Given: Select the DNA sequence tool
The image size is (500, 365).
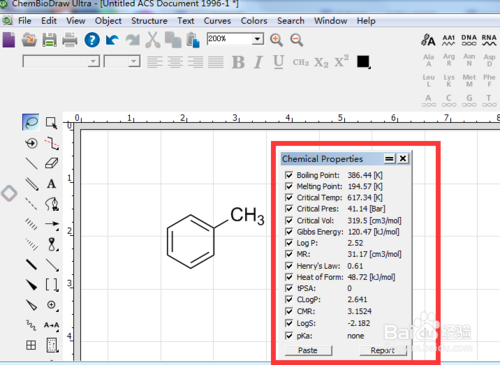Looking at the screenshot, I should 469,40.
